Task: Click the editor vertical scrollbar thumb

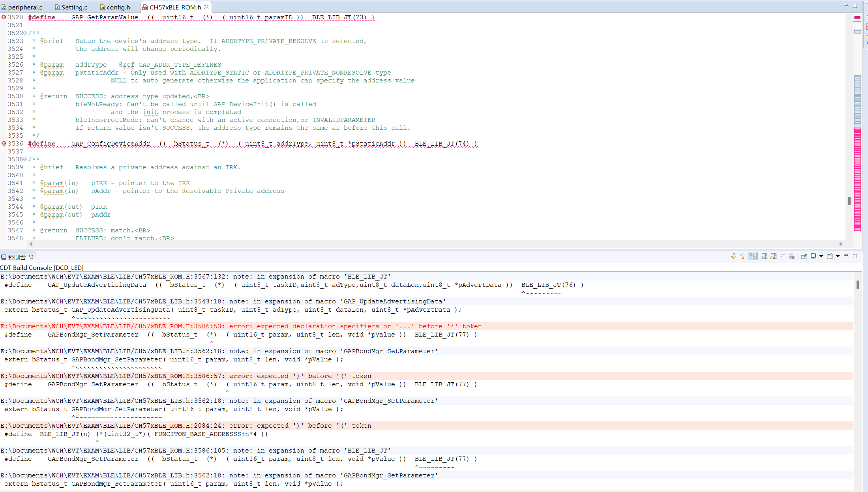Action: click(849, 201)
